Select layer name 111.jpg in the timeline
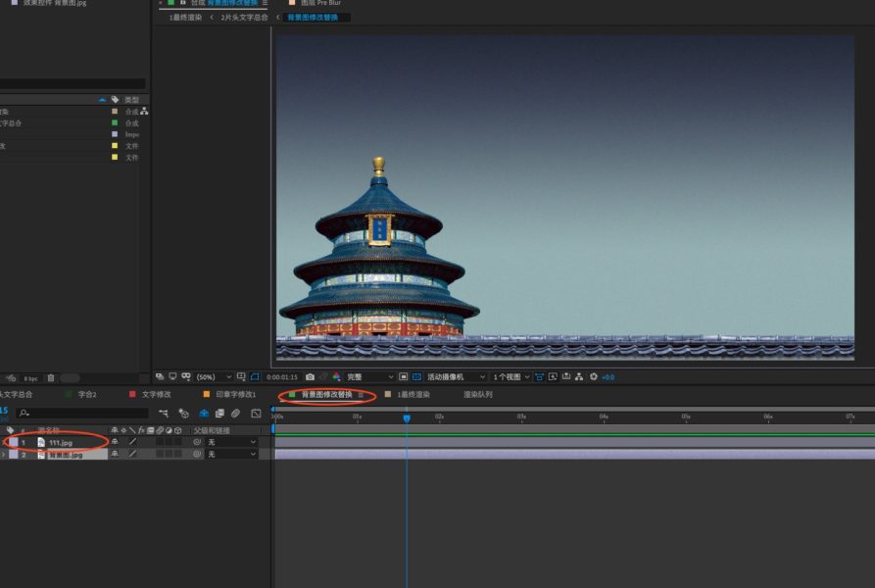The image size is (875, 588). click(61, 442)
